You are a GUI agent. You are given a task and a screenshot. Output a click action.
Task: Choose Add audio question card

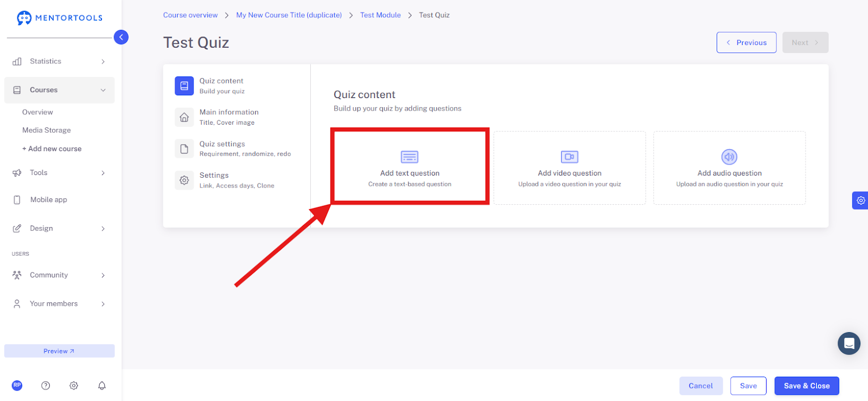(730, 168)
